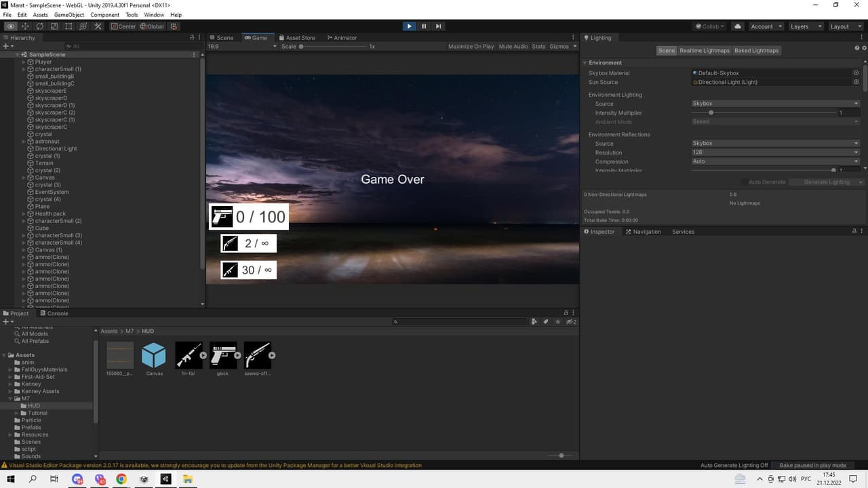
Task: Expand the fn-fal sprite asset
Action: (x=203, y=355)
